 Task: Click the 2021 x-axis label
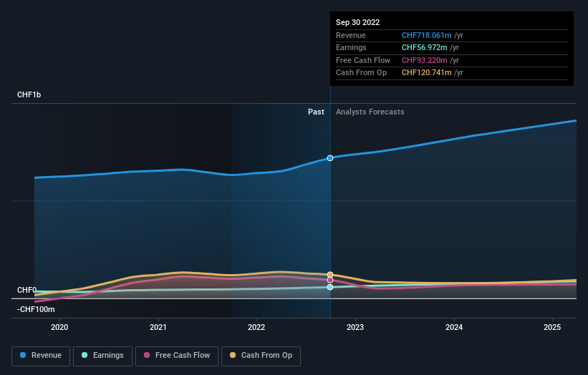tap(158, 327)
